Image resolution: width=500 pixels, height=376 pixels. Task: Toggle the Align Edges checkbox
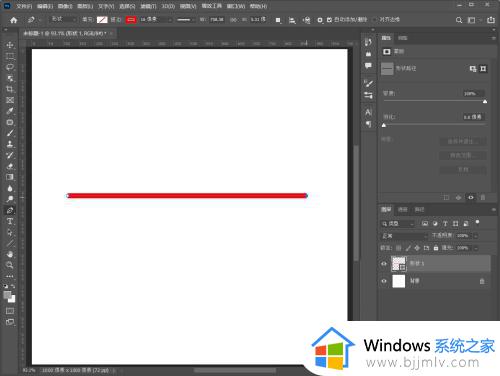coord(375,20)
